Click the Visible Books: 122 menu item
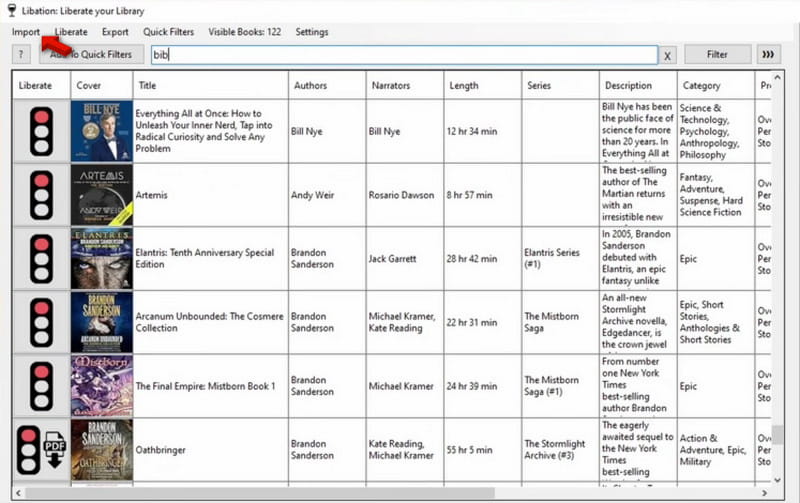The image size is (800, 503). coord(244,32)
